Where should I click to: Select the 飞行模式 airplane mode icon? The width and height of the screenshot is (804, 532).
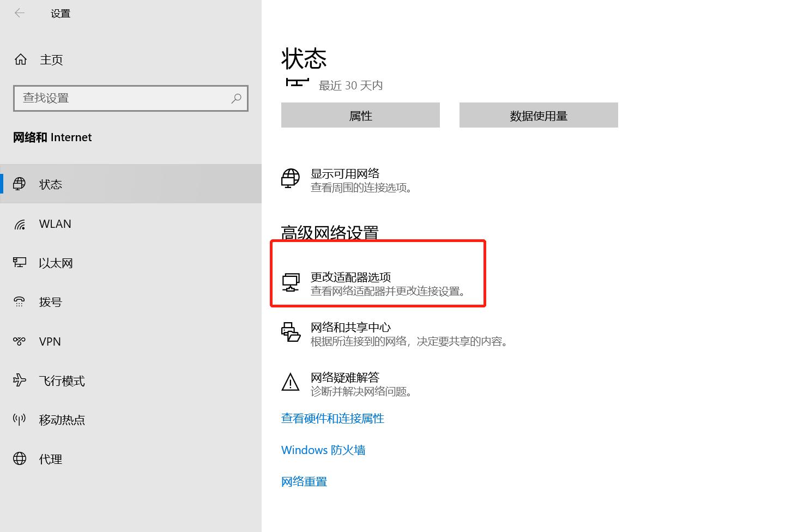click(x=20, y=380)
